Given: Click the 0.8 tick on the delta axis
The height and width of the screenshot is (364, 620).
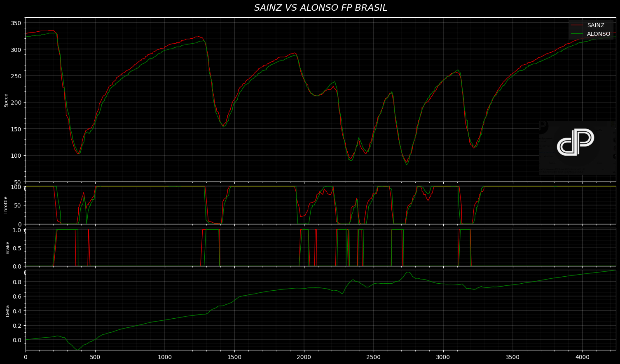Looking at the screenshot, I should [17, 282].
